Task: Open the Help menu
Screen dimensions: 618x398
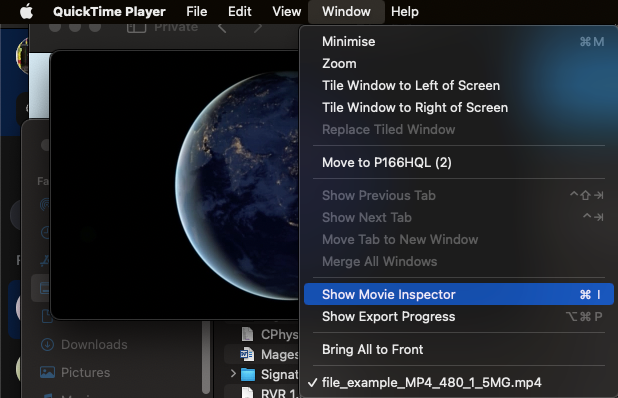Action: [405, 11]
